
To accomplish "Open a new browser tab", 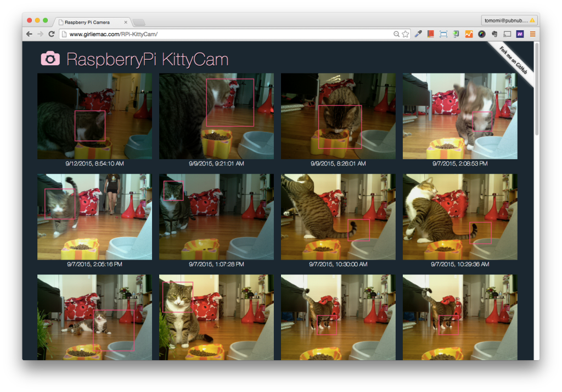I will pyautogui.click(x=139, y=23).
